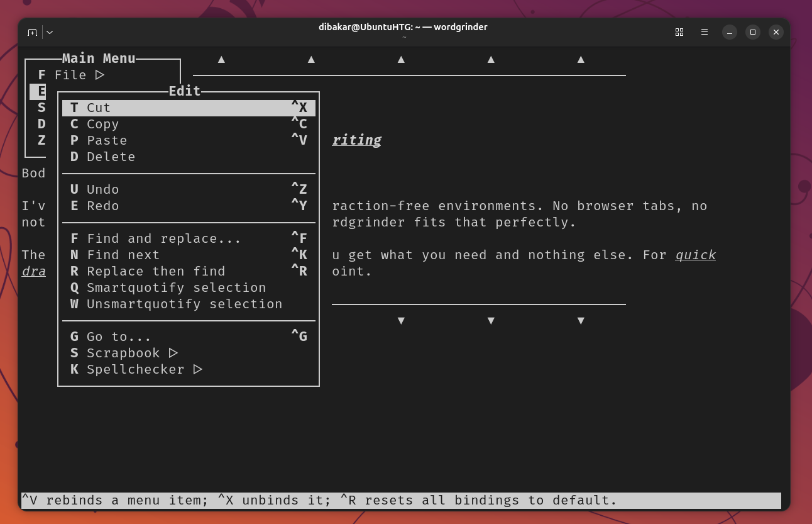Click the underlined word "quick"
This screenshot has width=812, height=524.
pyautogui.click(x=696, y=255)
